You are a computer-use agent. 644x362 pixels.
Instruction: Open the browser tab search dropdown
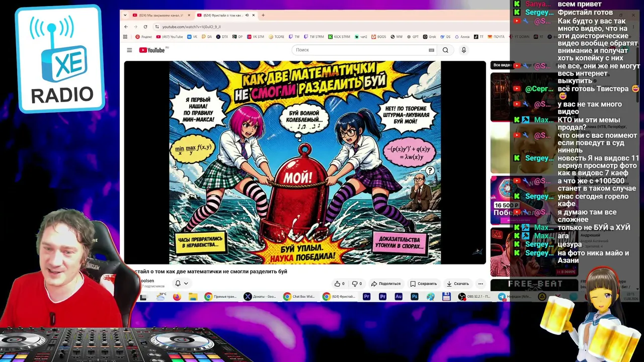coord(126,15)
